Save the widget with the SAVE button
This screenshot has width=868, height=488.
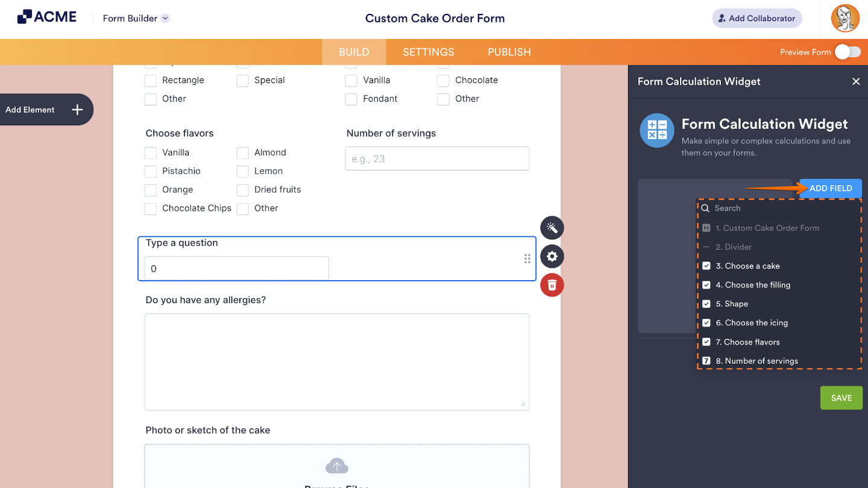coord(841,398)
